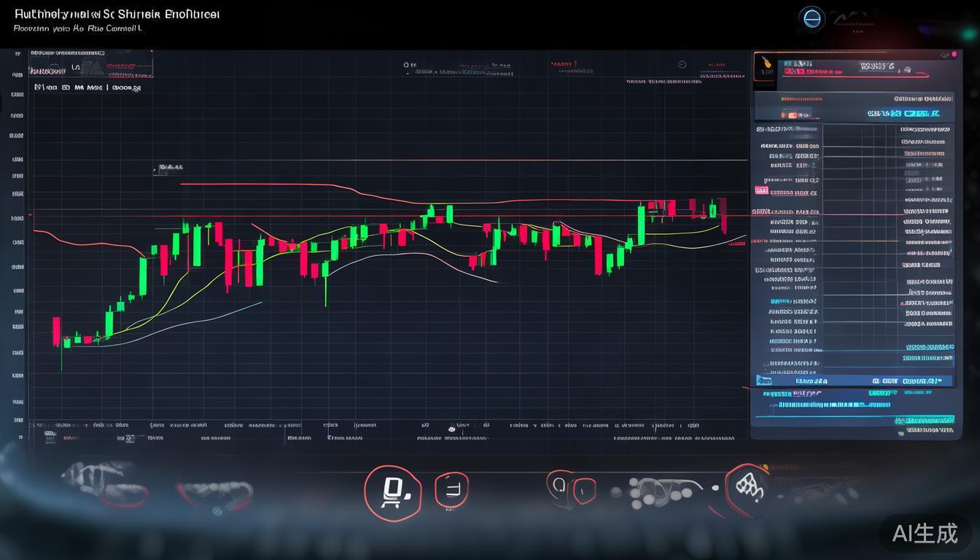Click the magnifier icon near chart top right
The width and height of the screenshot is (980, 560).
[682, 64]
